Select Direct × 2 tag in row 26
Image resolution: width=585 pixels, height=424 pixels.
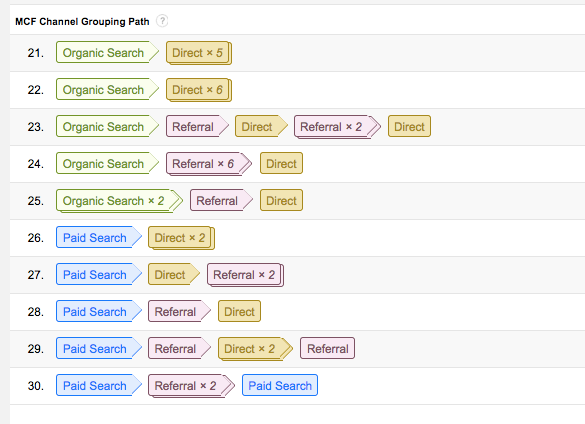click(x=181, y=238)
